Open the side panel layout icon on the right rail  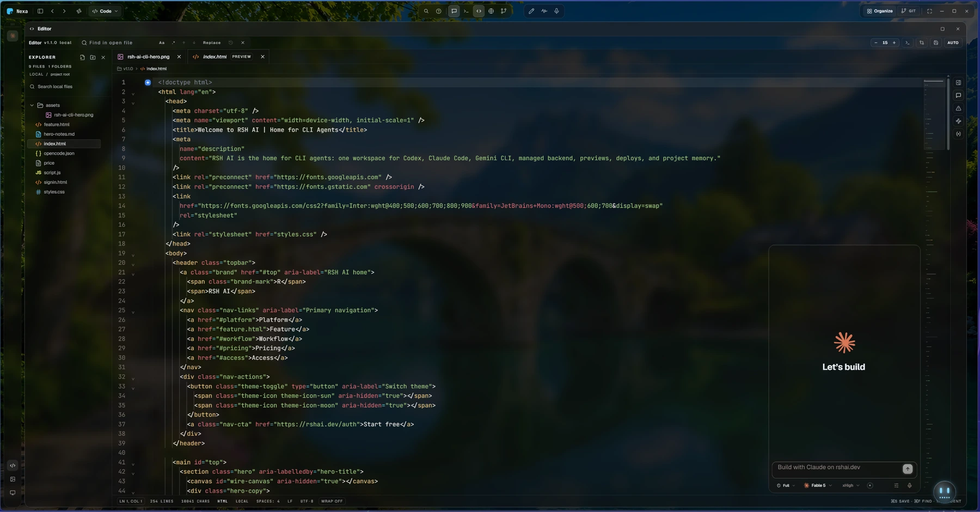958,83
